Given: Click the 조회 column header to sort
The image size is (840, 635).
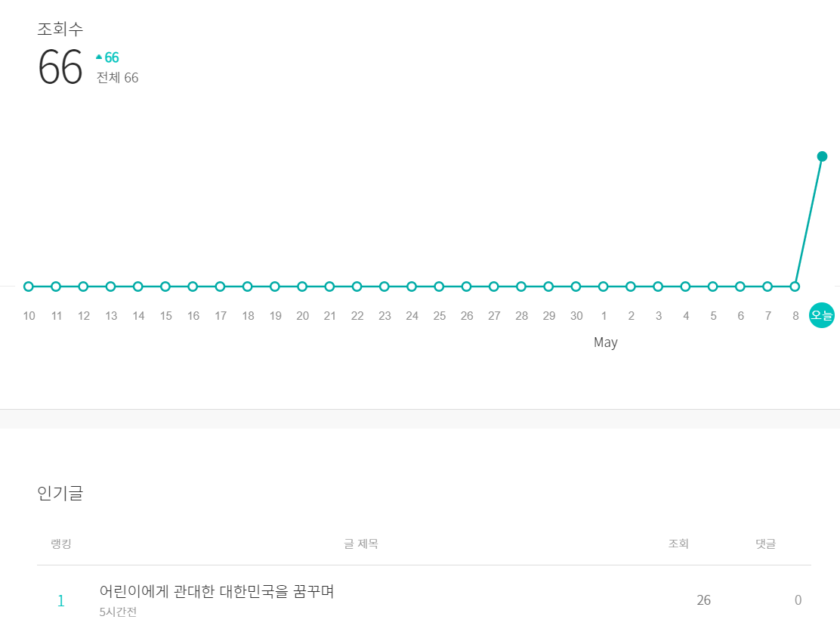Looking at the screenshot, I should pyautogui.click(x=678, y=544).
